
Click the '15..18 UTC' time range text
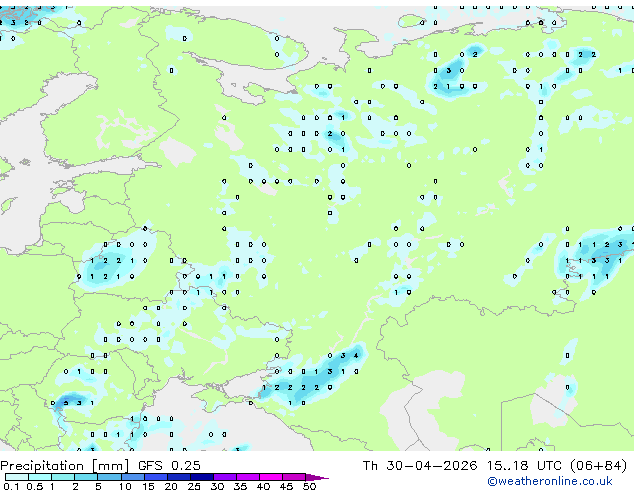pos(524,466)
